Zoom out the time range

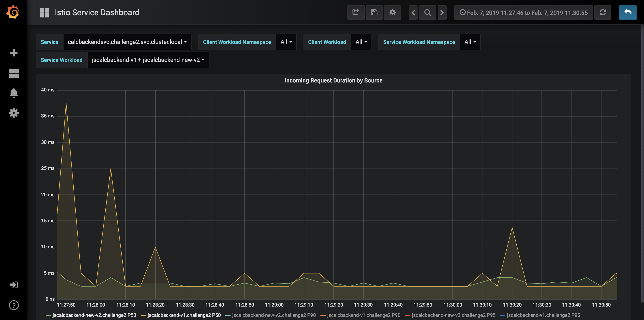(427, 13)
